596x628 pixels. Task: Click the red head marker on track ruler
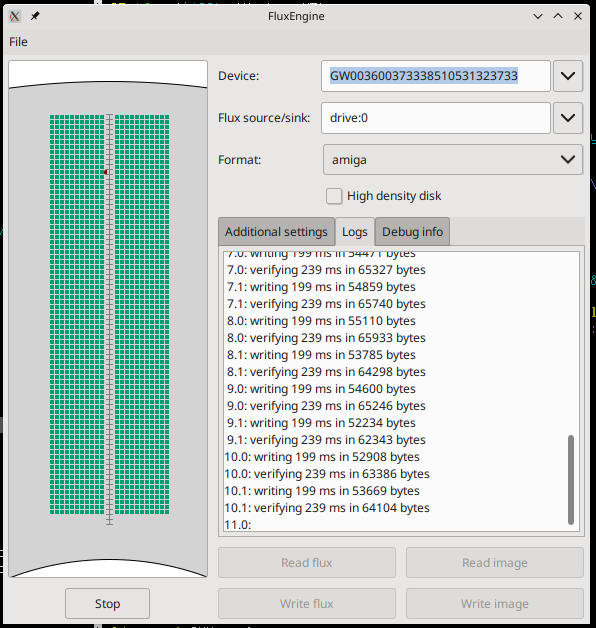coord(106,172)
